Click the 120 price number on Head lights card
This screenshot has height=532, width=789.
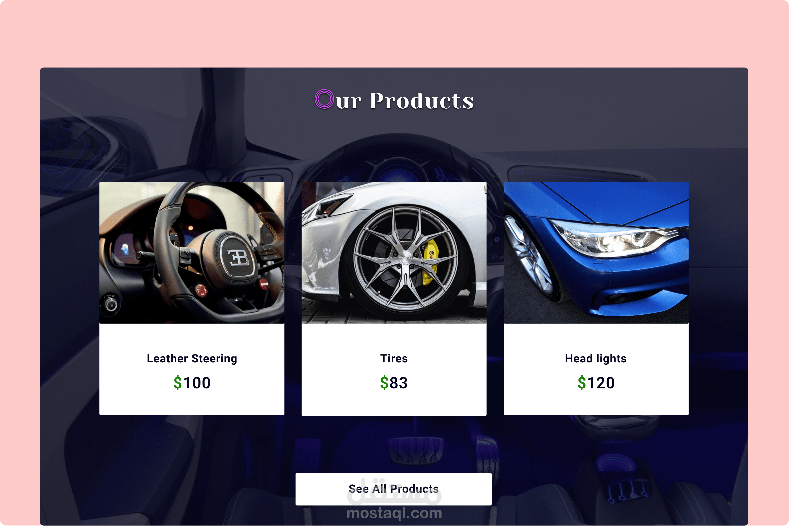(601, 383)
